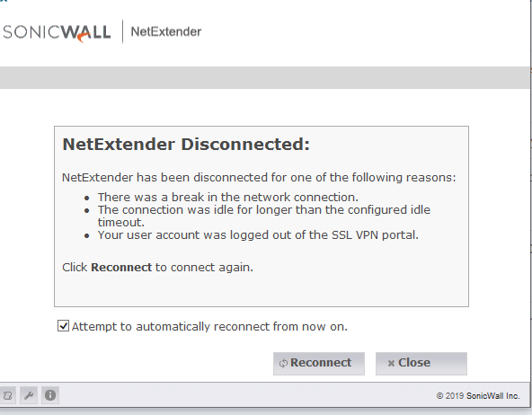Click the 'logged out of SSL VPN portal' bullet

(258, 235)
